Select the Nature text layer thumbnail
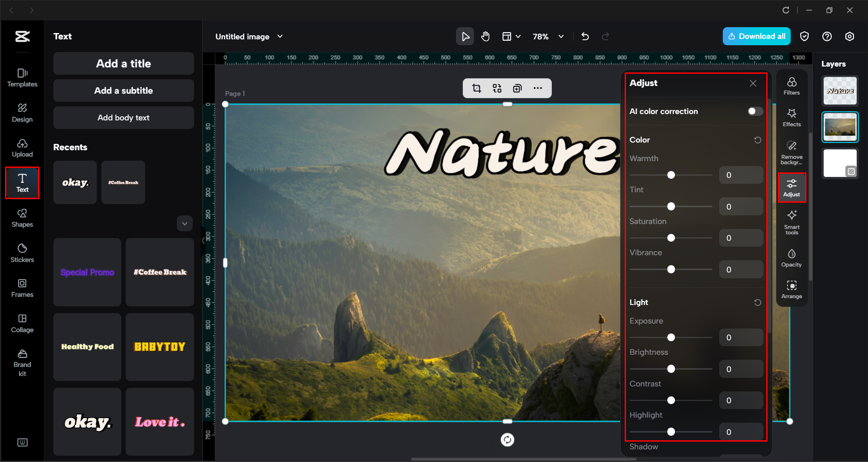The height and width of the screenshot is (462, 868). point(840,90)
